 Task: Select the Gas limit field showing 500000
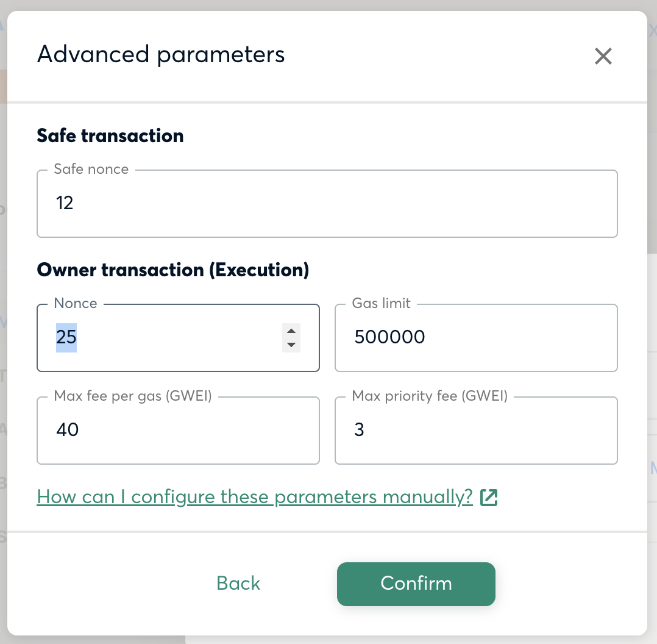click(x=476, y=338)
